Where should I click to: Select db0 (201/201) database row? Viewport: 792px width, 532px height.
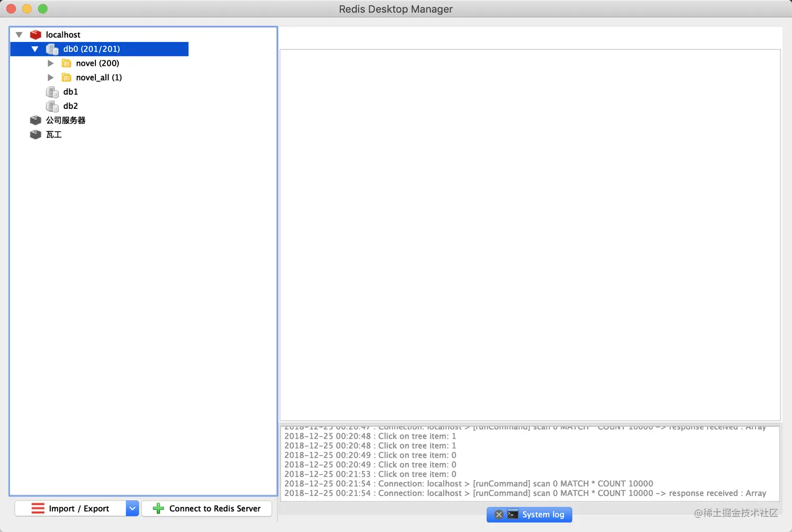click(100, 49)
